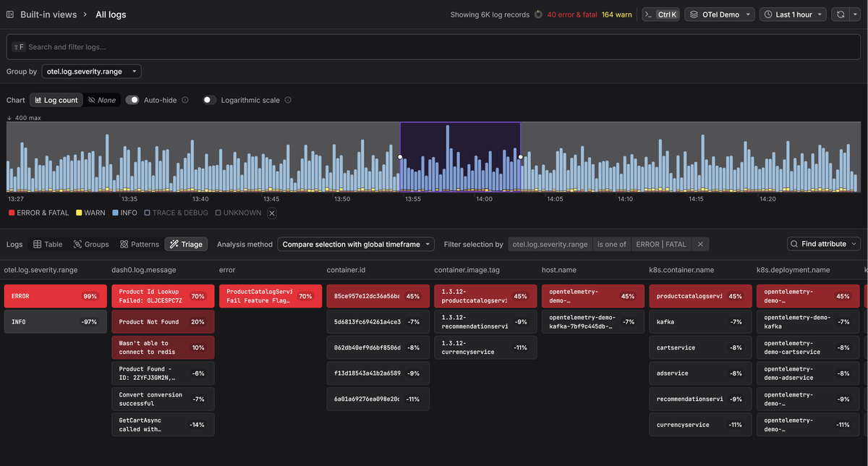
Task: Click 'is one of' filter operator chip
Action: (x=611, y=244)
